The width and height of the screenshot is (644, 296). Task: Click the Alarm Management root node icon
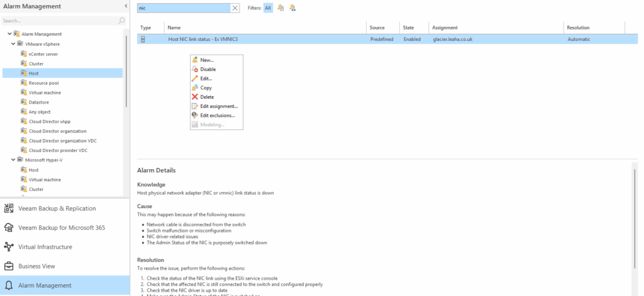16,34
